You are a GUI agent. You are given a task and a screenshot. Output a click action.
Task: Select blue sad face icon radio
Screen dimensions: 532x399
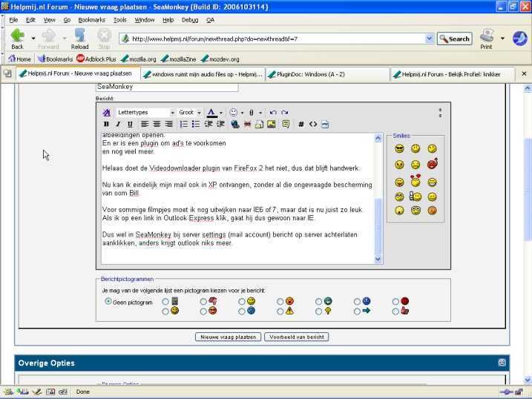point(357,301)
